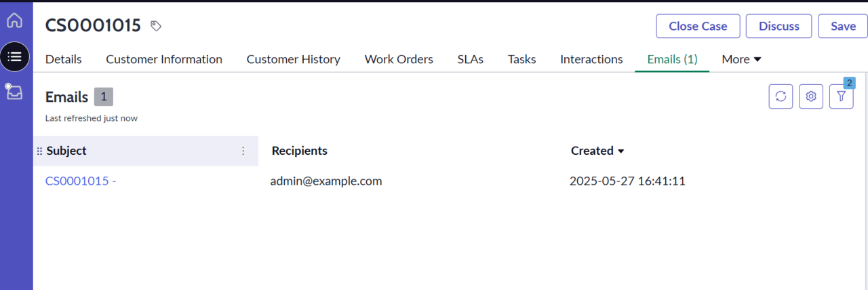The width and height of the screenshot is (868, 290).
Task: Click the Recipients column header
Action: point(299,151)
